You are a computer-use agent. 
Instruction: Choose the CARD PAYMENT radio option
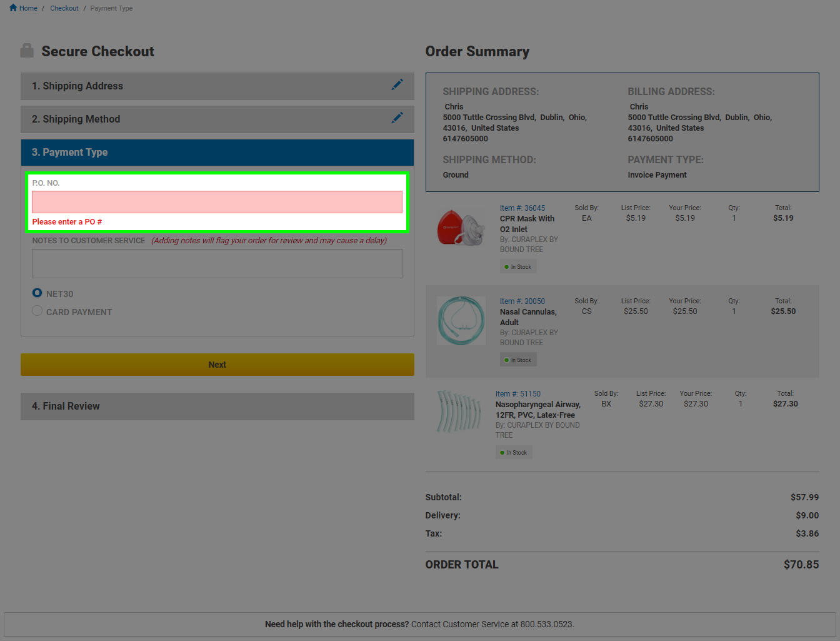(x=37, y=311)
